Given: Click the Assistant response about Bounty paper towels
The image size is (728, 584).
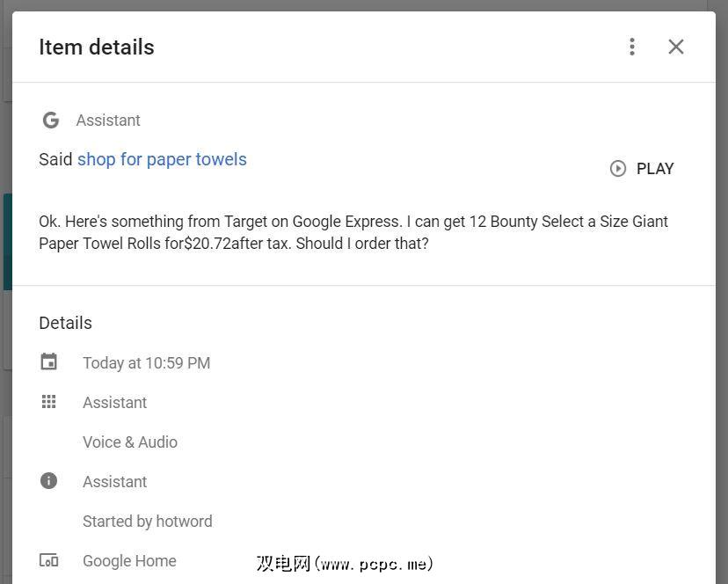Looking at the screenshot, I should click(353, 232).
